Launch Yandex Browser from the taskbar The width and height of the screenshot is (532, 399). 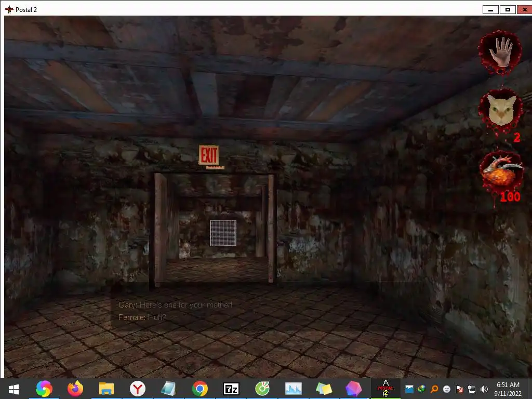[x=137, y=389]
